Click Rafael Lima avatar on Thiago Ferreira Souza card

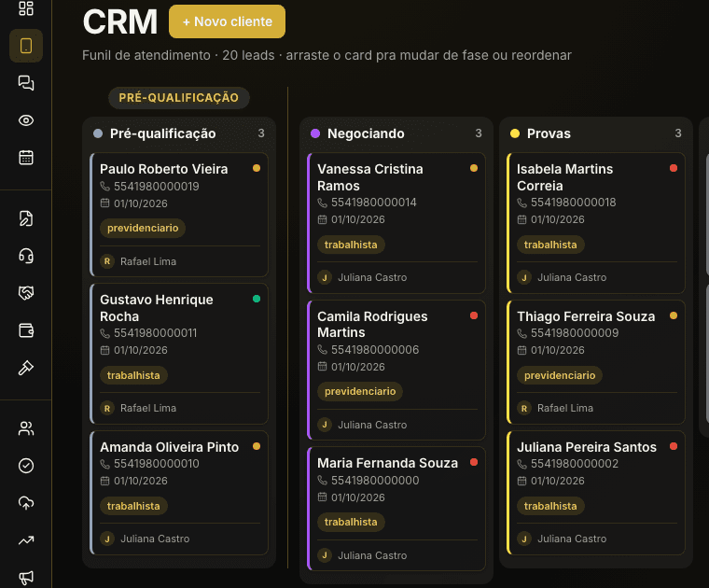[x=524, y=409]
